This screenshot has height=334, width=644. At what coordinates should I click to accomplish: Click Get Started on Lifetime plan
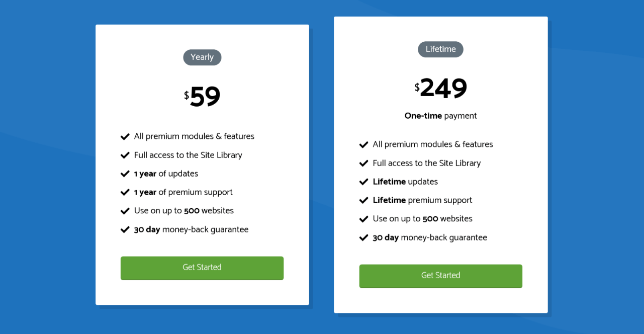(441, 276)
